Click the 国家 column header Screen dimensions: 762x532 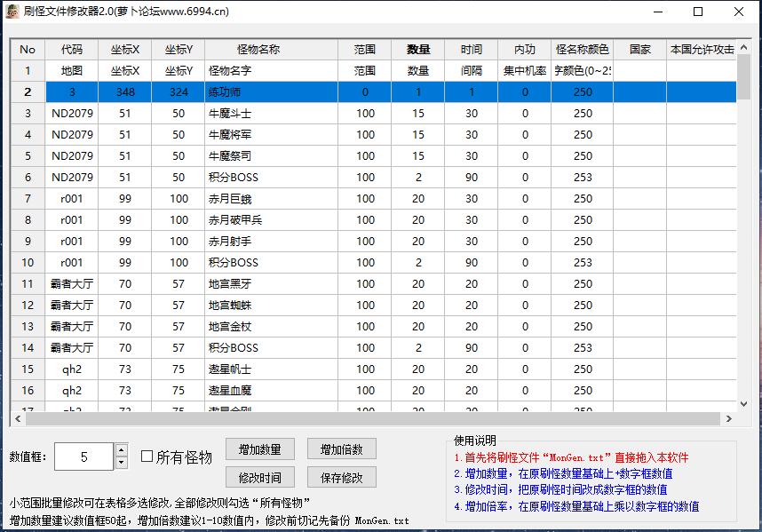click(x=640, y=50)
